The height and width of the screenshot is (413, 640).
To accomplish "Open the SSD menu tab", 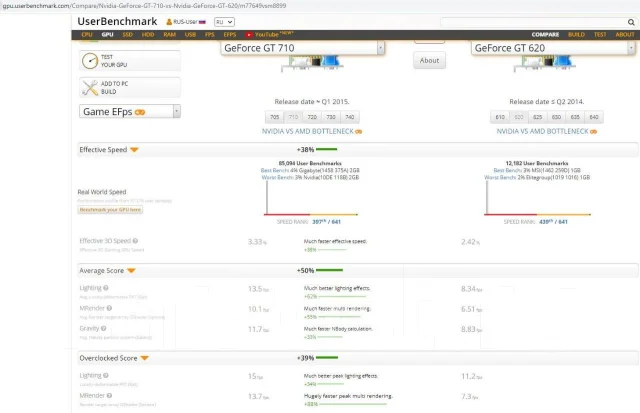I will pyautogui.click(x=128, y=35).
